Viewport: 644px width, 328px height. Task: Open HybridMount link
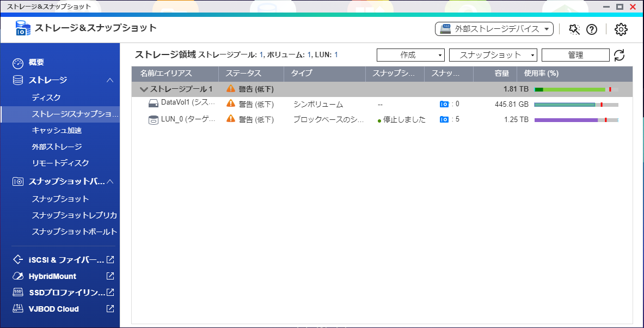click(53, 276)
